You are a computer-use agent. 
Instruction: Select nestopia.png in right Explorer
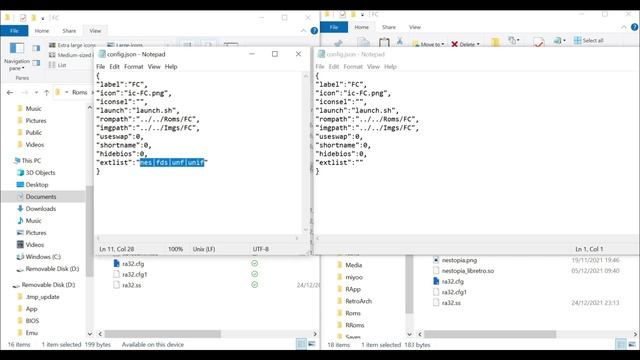click(x=459, y=260)
